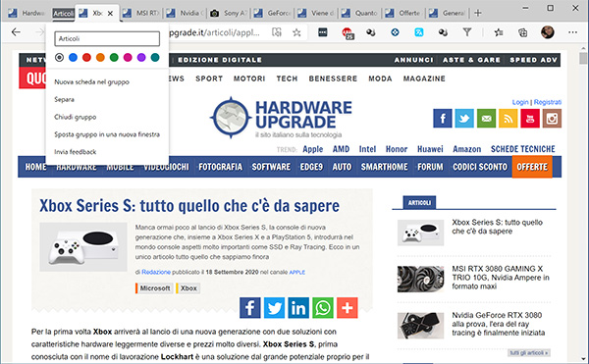Select Sposta gruppo in una nuova finestra
This screenshot has height=364, width=589.
pyautogui.click(x=107, y=134)
